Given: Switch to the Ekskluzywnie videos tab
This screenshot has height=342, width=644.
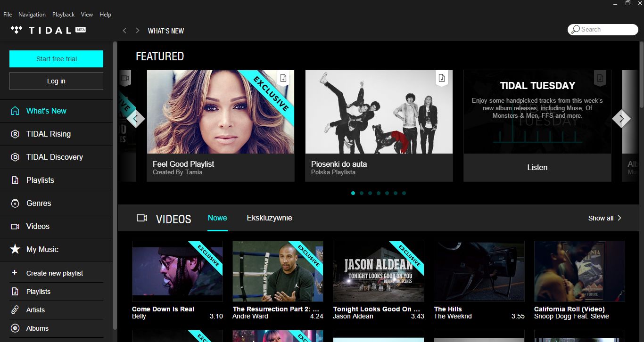Looking at the screenshot, I should coord(269,218).
